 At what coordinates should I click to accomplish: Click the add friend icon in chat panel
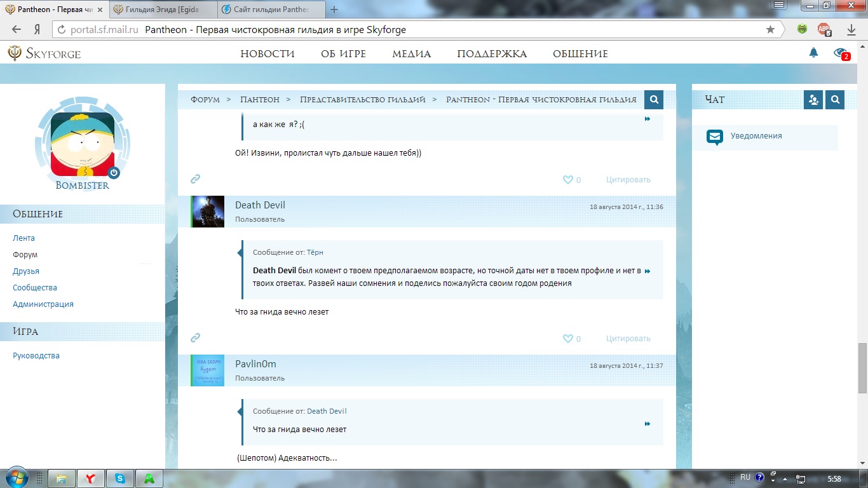(x=813, y=100)
